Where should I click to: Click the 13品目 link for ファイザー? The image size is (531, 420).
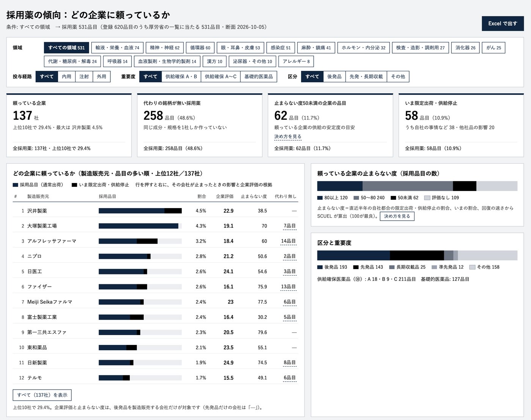coord(288,287)
